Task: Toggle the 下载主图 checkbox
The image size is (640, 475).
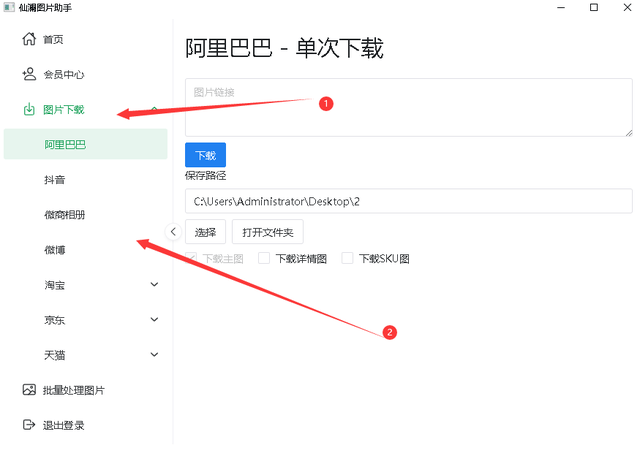Action: (191, 258)
